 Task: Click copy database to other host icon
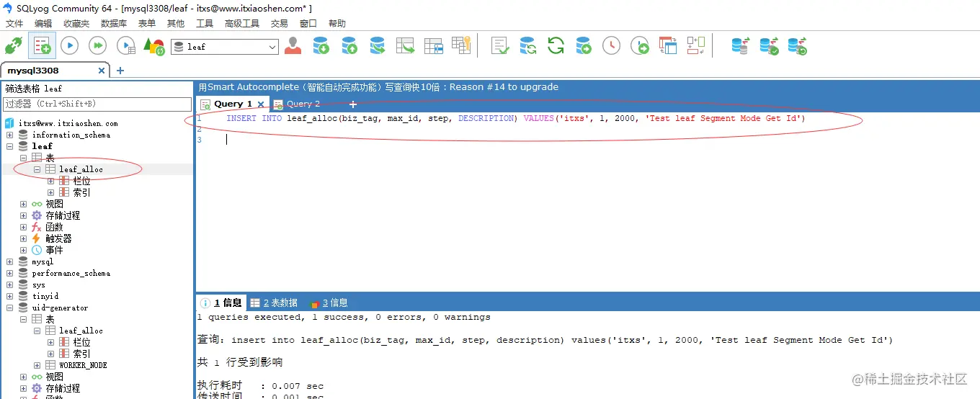(377, 46)
